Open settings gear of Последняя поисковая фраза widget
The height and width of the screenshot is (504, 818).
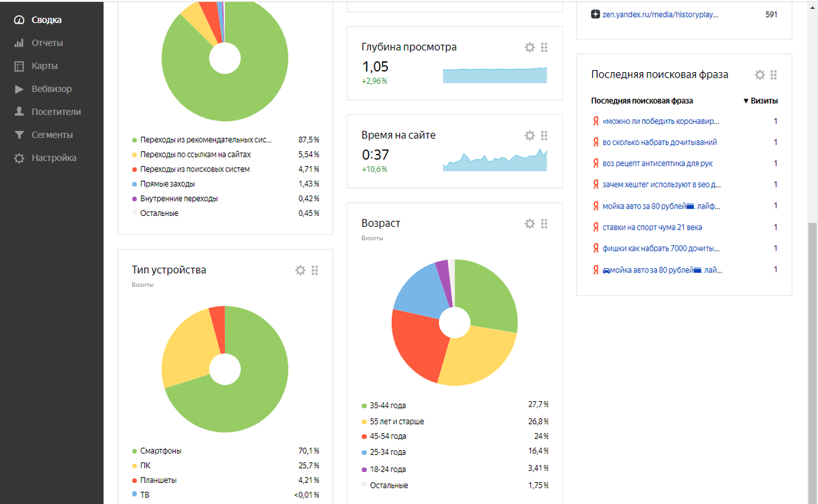point(759,75)
